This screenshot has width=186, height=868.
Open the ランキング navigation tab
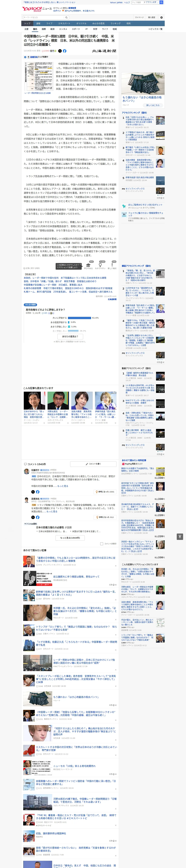pos(115,23)
